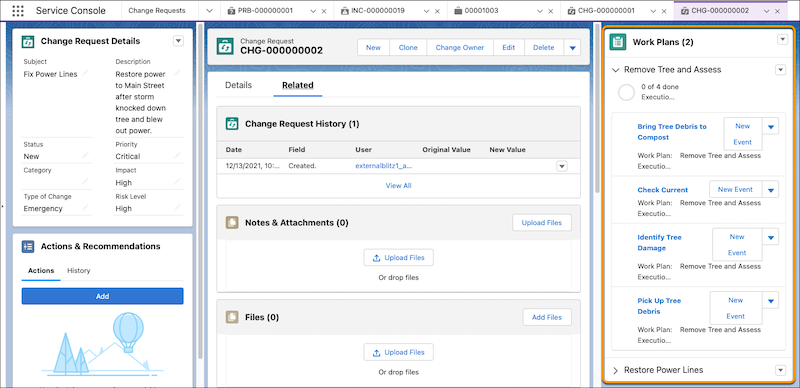Image resolution: width=800 pixels, height=388 pixels.
Task: Select the Actions tab in Actions & Recommendations
Action: pos(41,271)
